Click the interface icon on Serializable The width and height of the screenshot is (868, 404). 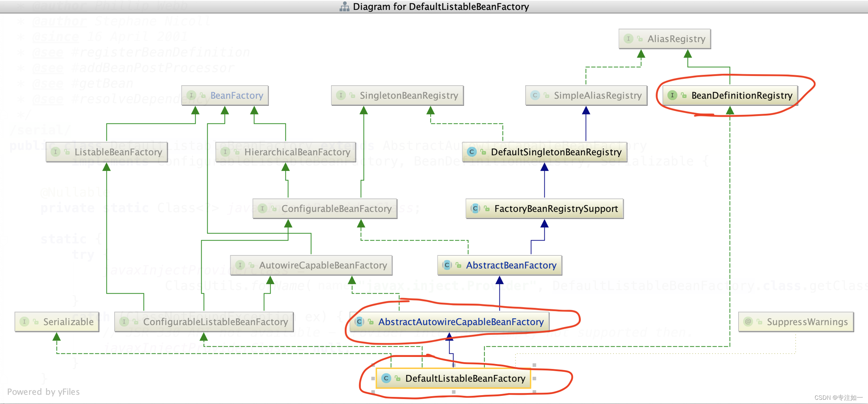[24, 322]
